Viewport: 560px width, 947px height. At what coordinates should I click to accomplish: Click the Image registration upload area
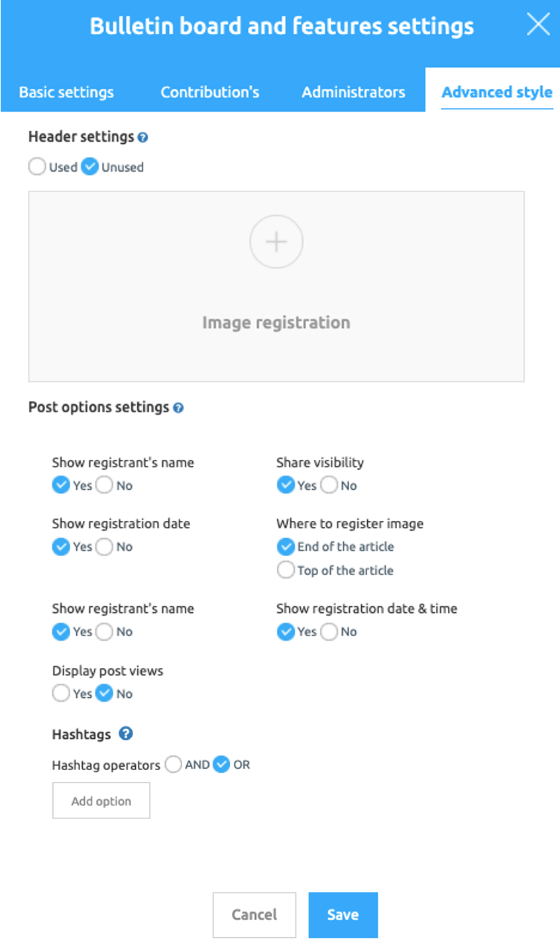276,323
